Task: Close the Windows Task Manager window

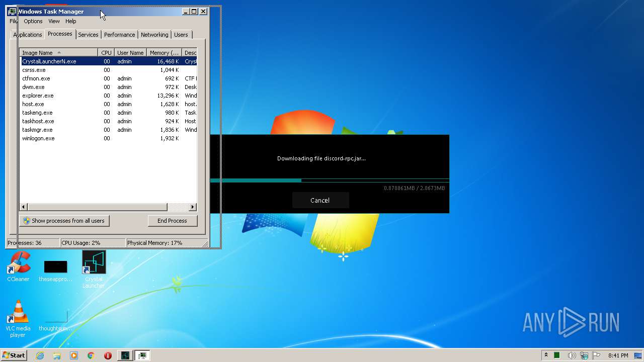Action: [203, 12]
